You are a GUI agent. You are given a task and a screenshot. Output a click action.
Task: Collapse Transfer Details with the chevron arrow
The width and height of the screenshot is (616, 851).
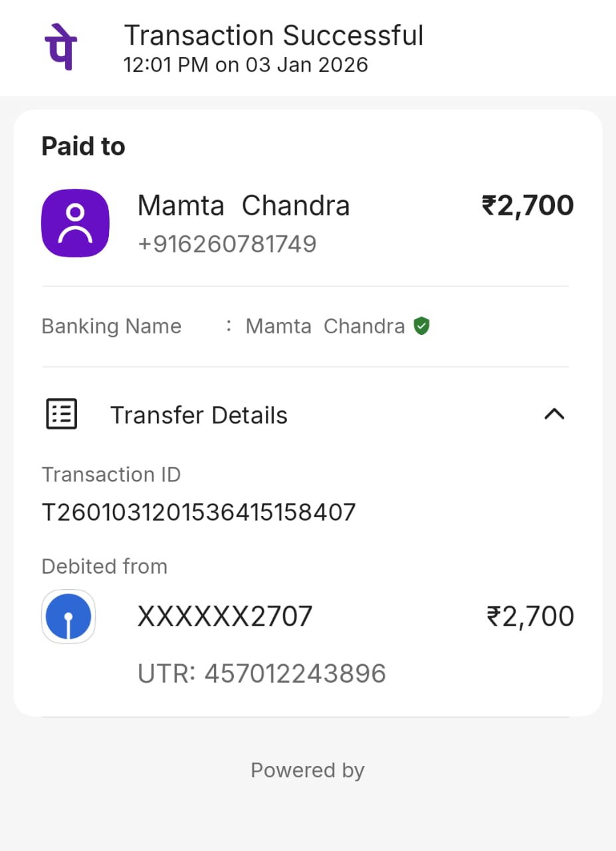point(554,414)
